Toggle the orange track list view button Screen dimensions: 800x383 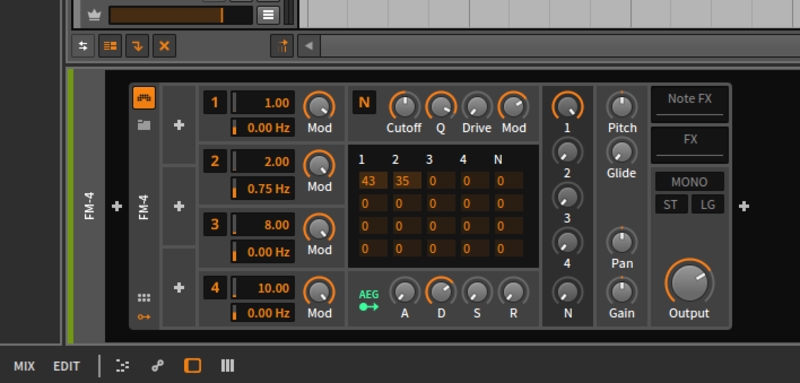pos(110,46)
